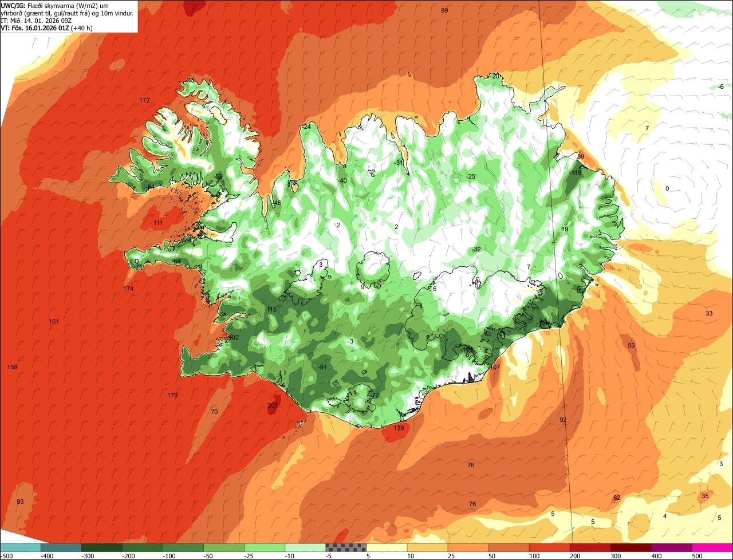Click the map value 115
This screenshot has height=560, width=733.
[271, 309]
